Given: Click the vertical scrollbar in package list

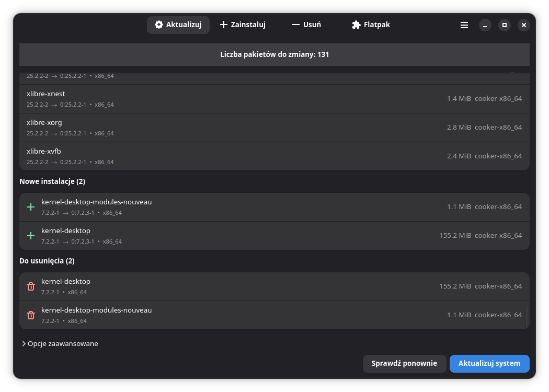Looking at the screenshot, I should click(527, 317).
